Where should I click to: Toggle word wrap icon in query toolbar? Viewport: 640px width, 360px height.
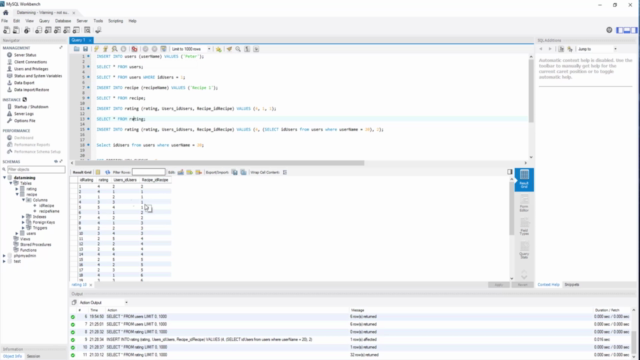click(256, 49)
